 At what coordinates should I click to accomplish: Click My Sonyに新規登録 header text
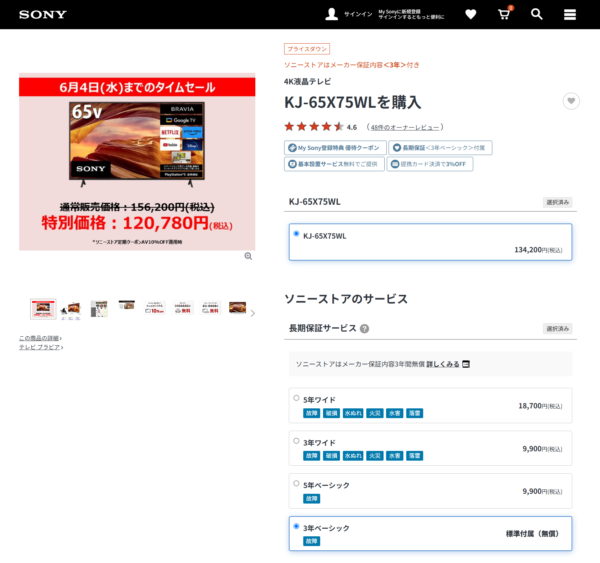(x=399, y=11)
